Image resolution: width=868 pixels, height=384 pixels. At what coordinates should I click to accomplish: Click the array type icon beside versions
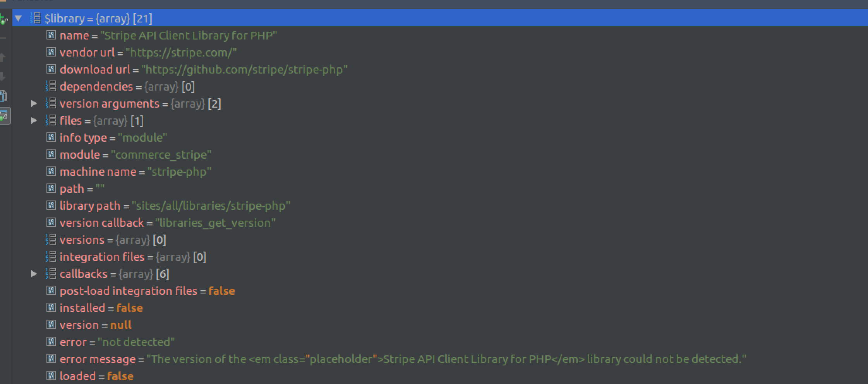[51, 239]
